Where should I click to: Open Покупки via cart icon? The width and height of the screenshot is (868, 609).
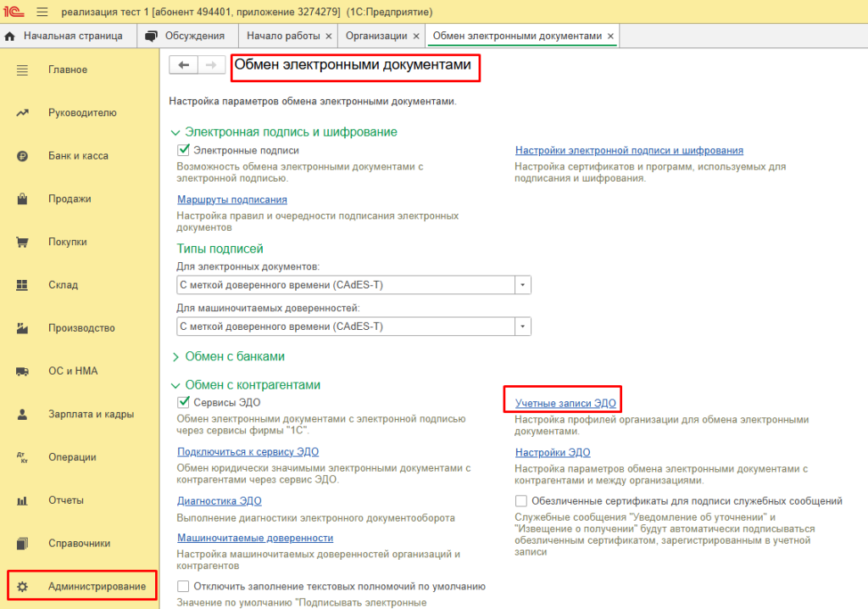pos(22,243)
